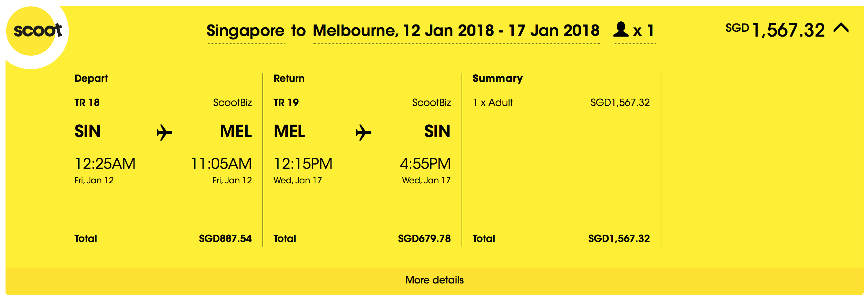Click the MEL return origin code
The height and width of the screenshot is (299, 868).
pos(290,131)
